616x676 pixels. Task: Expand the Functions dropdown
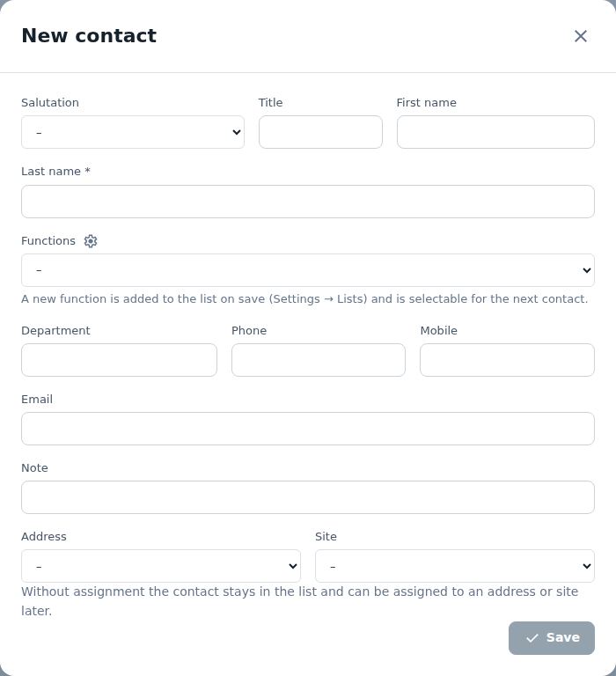point(308,270)
